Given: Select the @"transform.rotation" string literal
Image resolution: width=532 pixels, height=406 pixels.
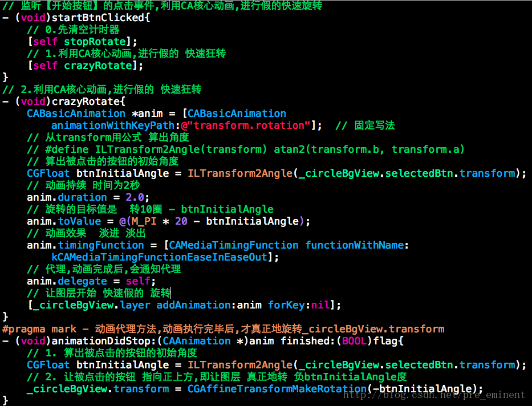Looking at the screenshot, I should tap(246, 125).
